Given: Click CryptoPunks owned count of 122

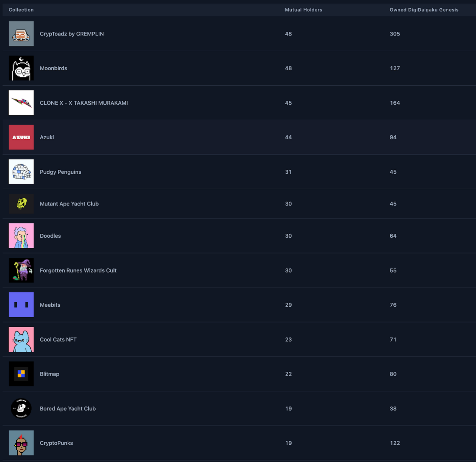Looking at the screenshot, I should pos(395,443).
